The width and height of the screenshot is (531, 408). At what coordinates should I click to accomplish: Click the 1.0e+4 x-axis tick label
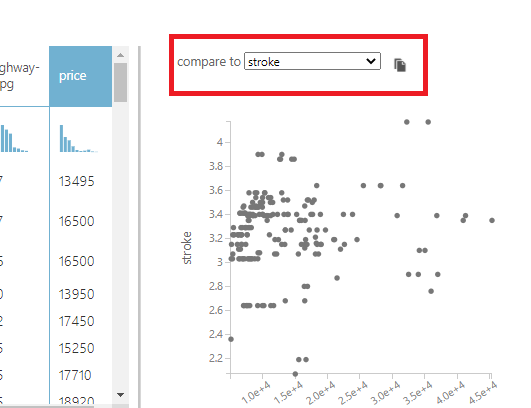tap(256, 392)
